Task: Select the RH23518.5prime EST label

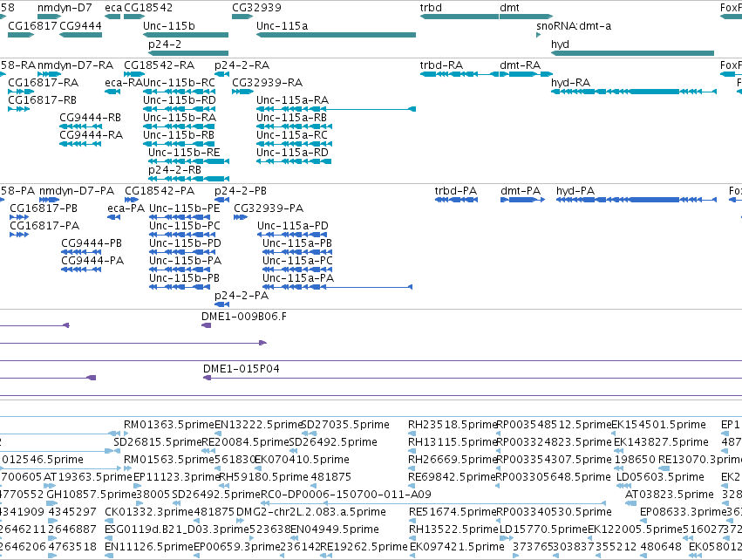Action: (452, 425)
